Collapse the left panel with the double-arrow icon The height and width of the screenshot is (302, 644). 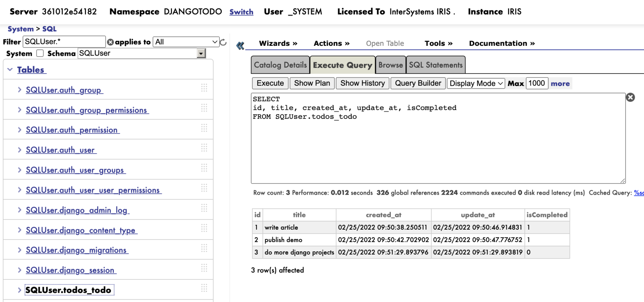pyautogui.click(x=240, y=45)
